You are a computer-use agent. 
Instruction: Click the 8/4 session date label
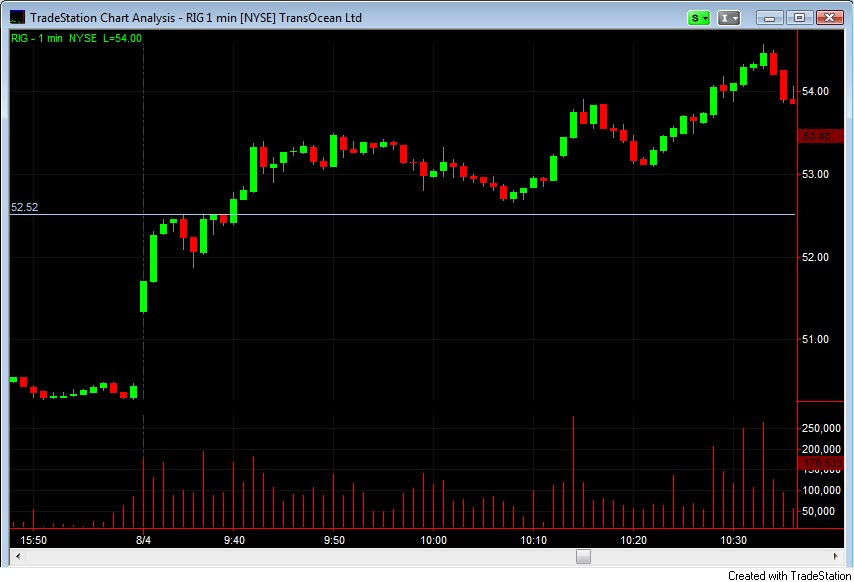(145, 539)
